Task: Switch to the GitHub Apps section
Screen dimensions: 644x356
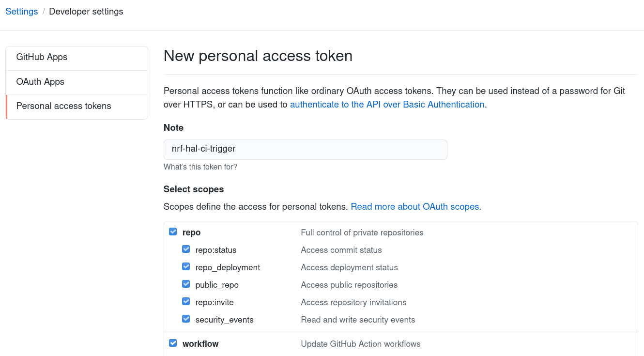Action: tap(42, 57)
